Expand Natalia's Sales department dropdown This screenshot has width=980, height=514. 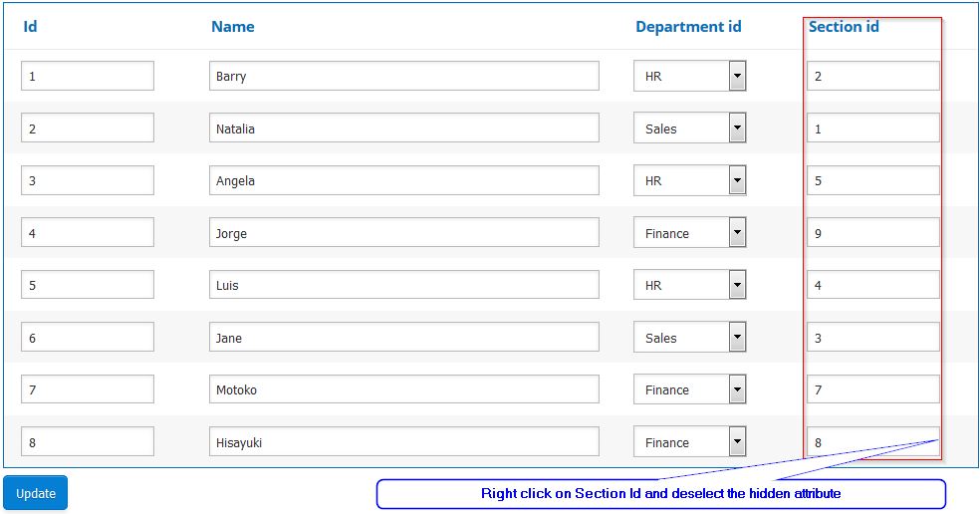pyautogui.click(x=737, y=128)
